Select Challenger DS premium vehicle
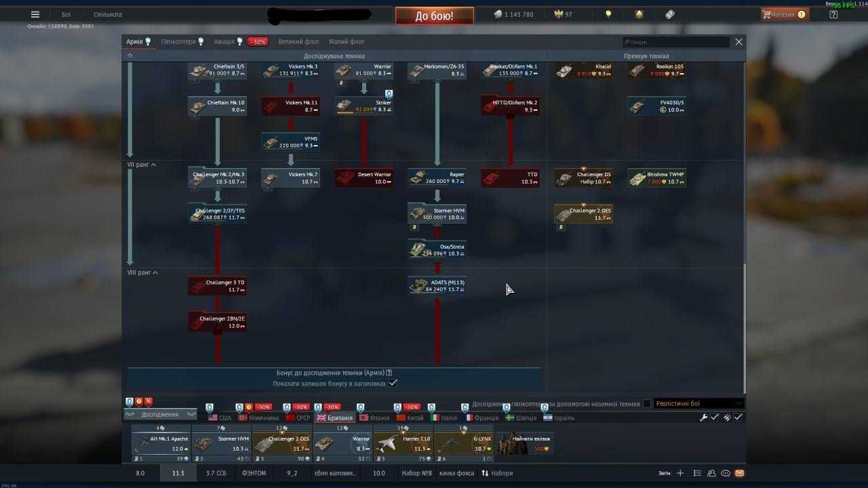868x488 pixels. [583, 178]
